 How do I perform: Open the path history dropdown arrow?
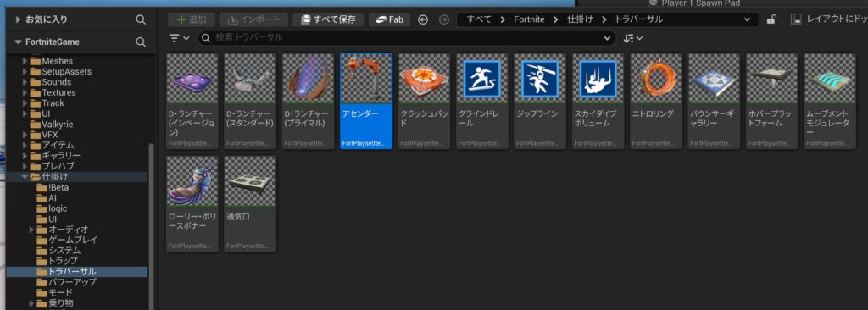point(748,20)
